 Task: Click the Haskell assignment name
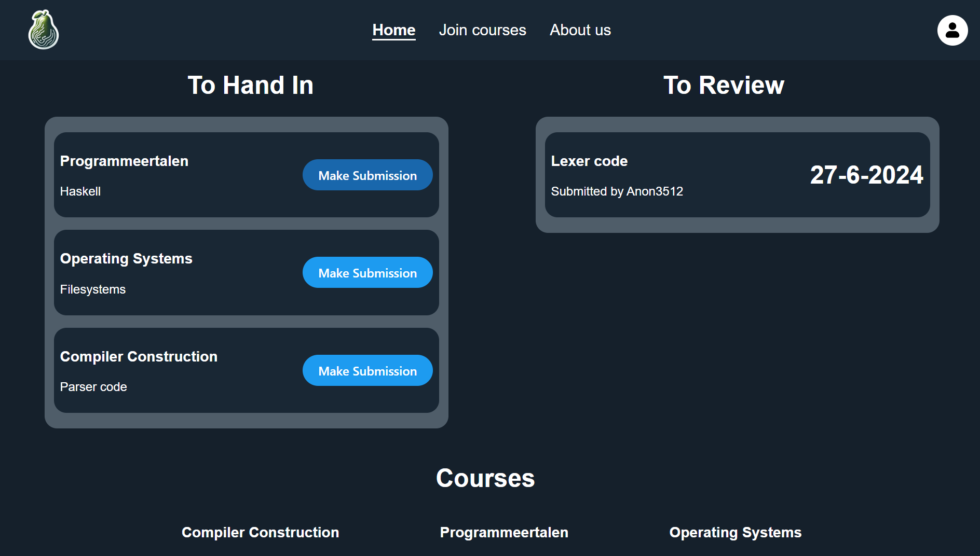[x=80, y=191]
